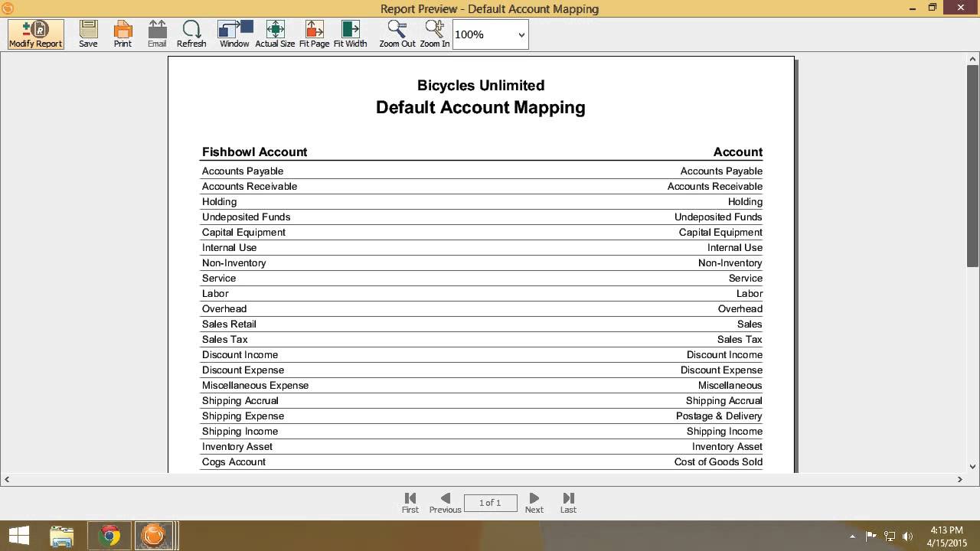The width and height of the screenshot is (980, 551).
Task: Open Action Center flag icon in tray
Action: click(x=871, y=536)
